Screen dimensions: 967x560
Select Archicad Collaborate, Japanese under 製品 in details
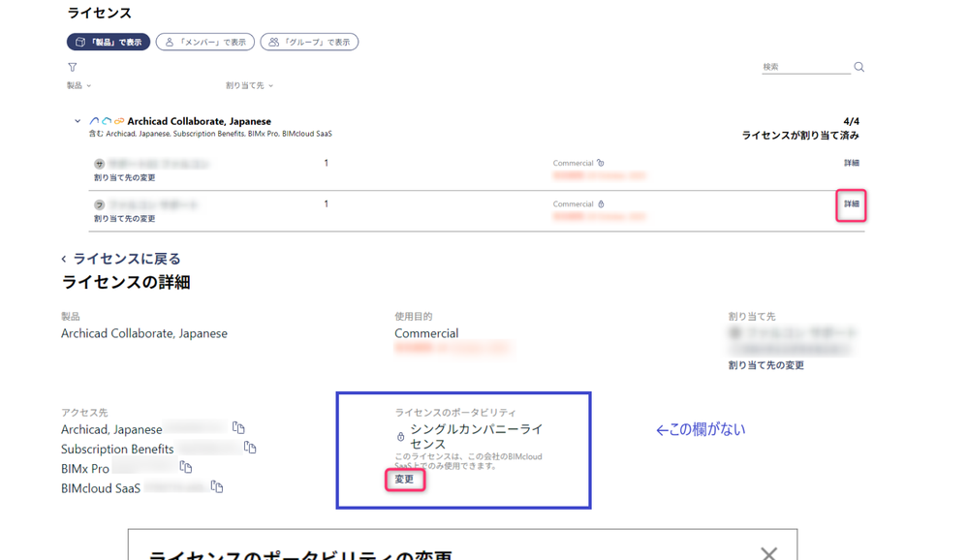tap(144, 333)
